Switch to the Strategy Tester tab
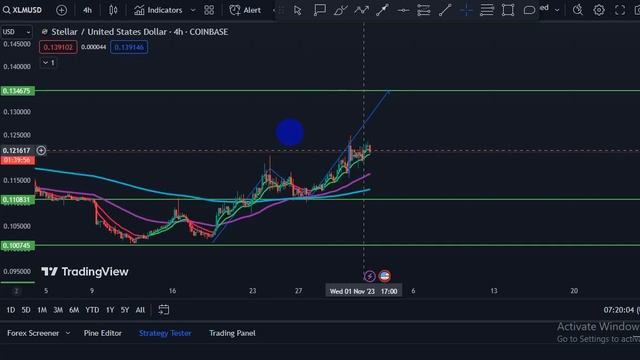The height and width of the screenshot is (360, 640). (165, 333)
